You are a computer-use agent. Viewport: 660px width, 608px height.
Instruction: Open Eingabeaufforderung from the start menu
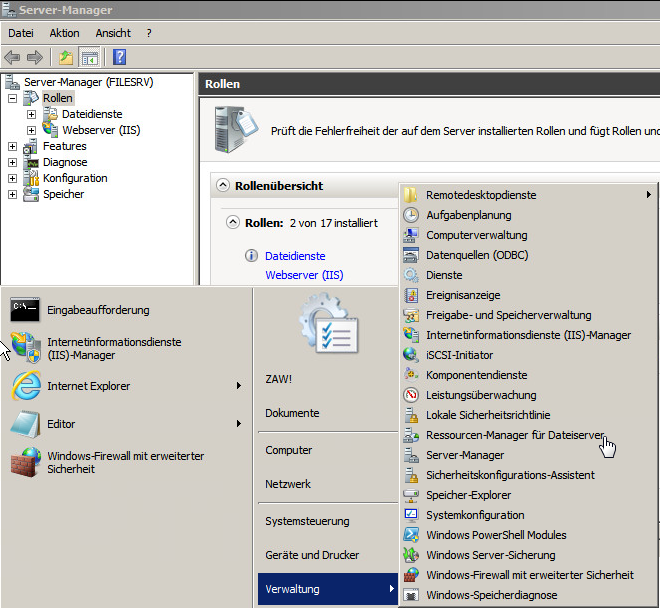(97, 310)
